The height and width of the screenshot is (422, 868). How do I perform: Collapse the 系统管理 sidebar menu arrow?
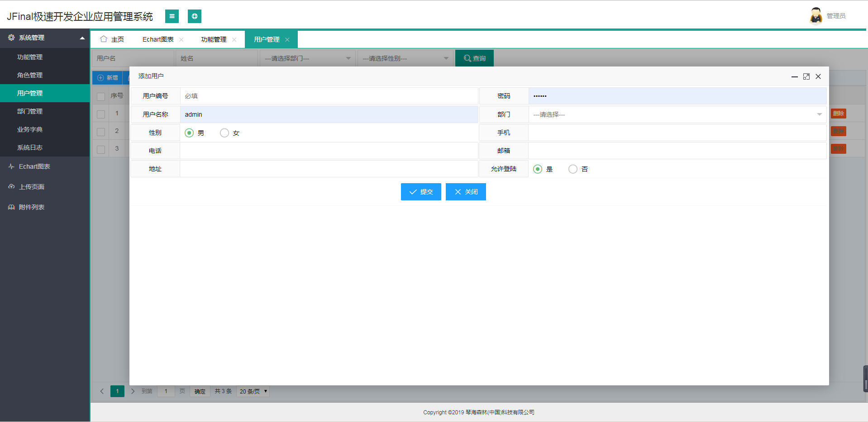pyautogui.click(x=82, y=38)
